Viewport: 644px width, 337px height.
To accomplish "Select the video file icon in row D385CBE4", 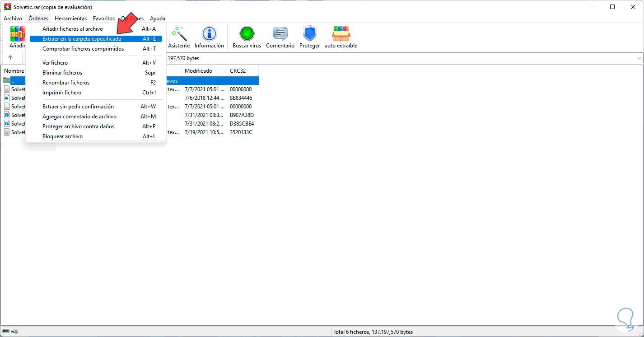I will 7,123.
